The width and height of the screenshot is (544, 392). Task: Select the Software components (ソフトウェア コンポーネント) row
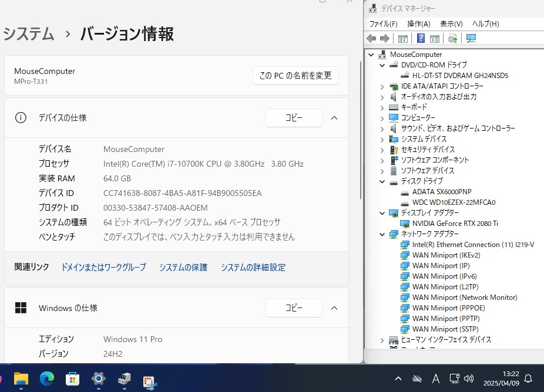(434, 160)
